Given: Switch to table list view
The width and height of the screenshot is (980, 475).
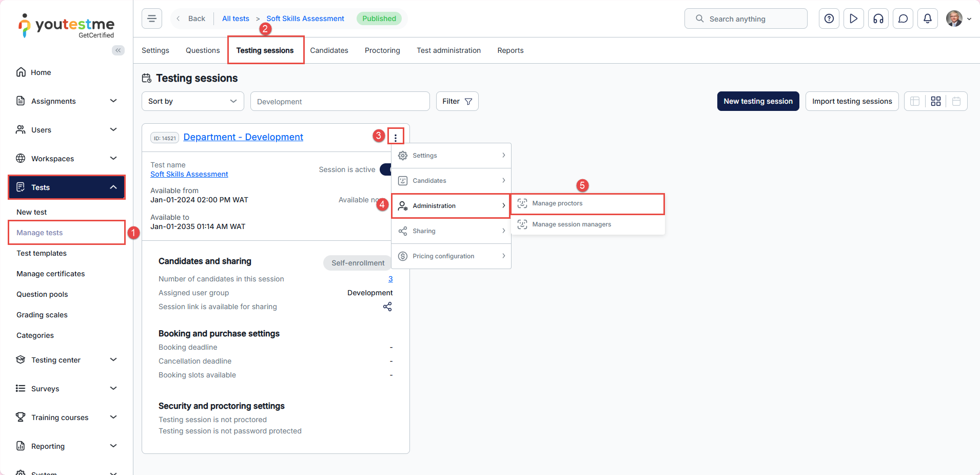Looking at the screenshot, I should (x=914, y=101).
